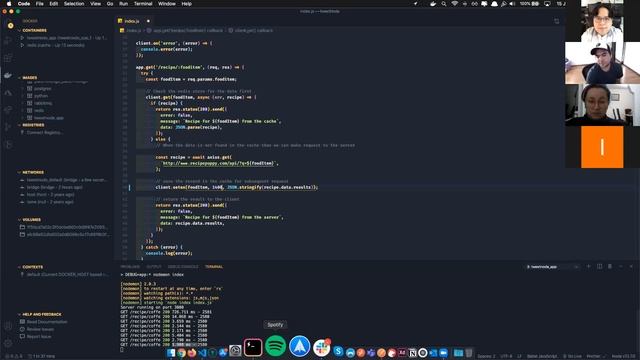The width and height of the screenshot is (640, 360).
Task: Click UTF-8 encoding in status bar
Action: (x=506, y=356)
